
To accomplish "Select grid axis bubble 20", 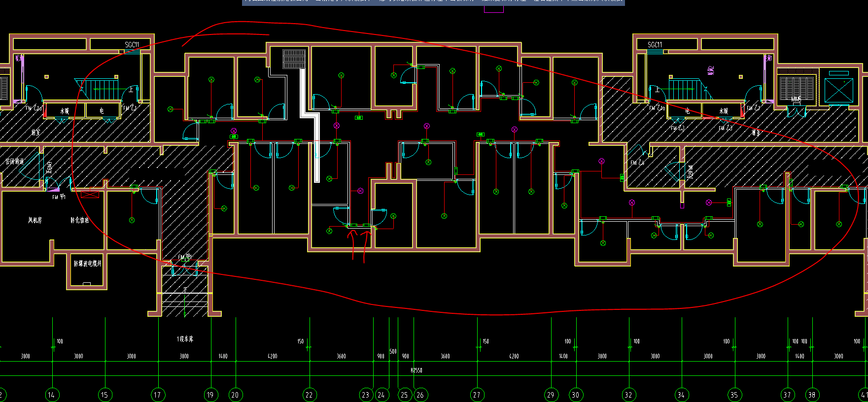I will [236, 395].
